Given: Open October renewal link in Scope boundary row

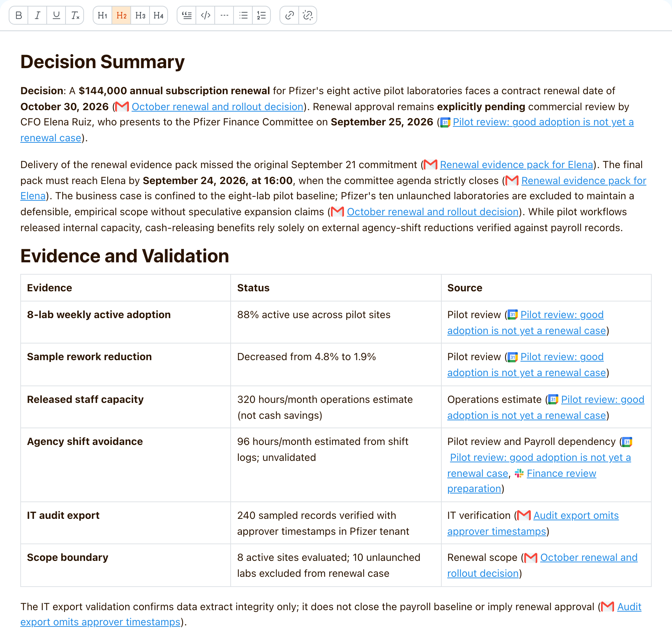Looking at the screenshot, I should [589, 558].
